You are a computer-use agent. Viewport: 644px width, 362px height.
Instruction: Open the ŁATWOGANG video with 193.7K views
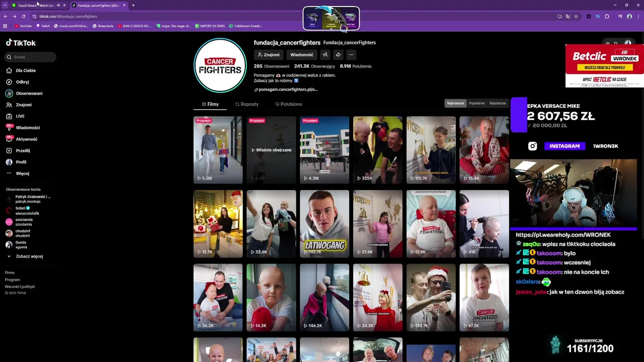click(325, 224)
